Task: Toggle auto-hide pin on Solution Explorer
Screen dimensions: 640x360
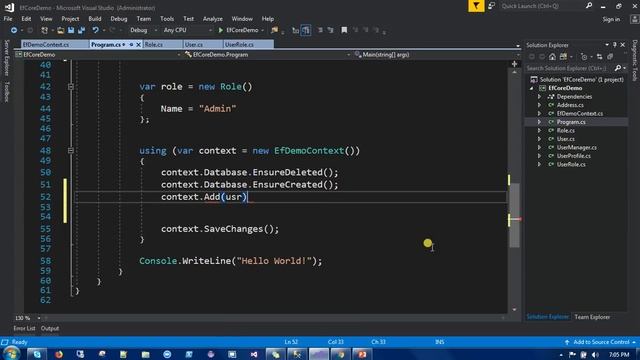Action: (615, 45)
